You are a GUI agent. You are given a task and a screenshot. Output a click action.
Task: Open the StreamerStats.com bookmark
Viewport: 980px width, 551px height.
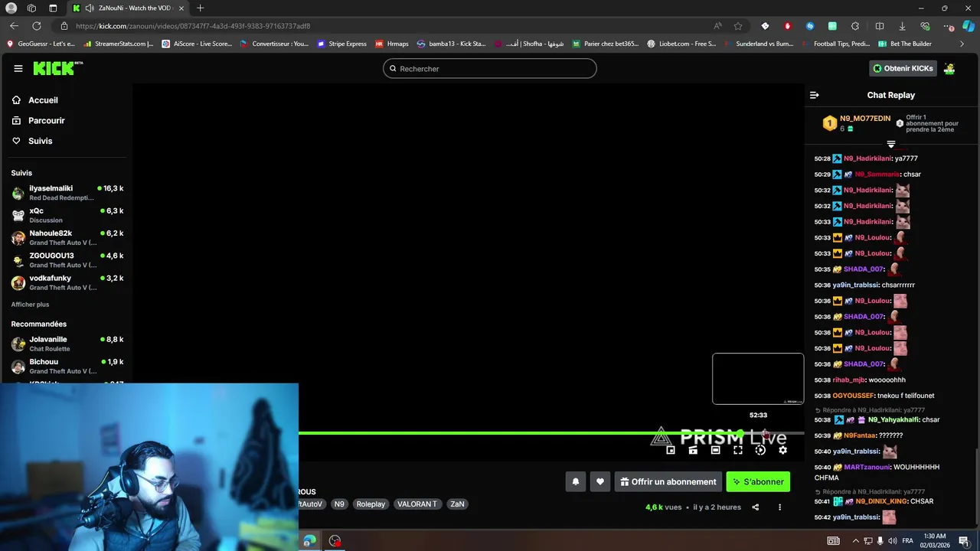click(x=119, y=44)
